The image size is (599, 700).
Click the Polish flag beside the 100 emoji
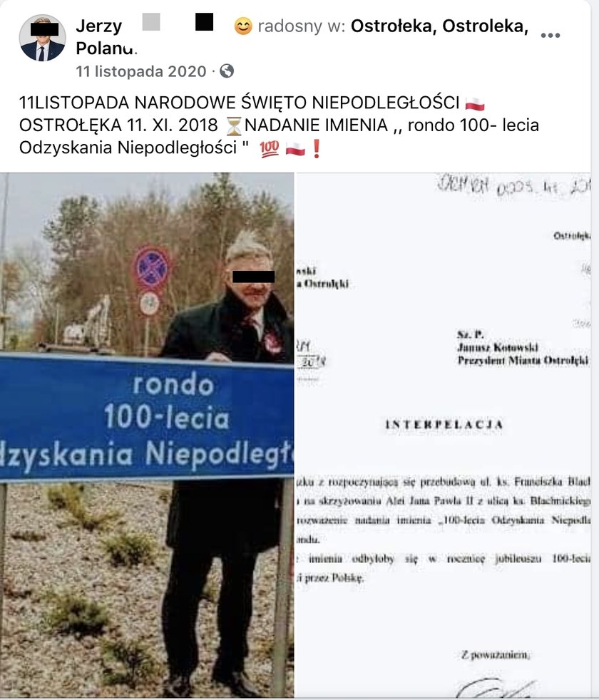click(295, 148)
